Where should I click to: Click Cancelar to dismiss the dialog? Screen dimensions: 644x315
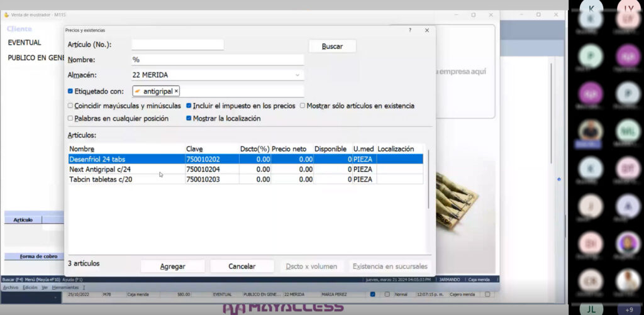tap(241, 266)
